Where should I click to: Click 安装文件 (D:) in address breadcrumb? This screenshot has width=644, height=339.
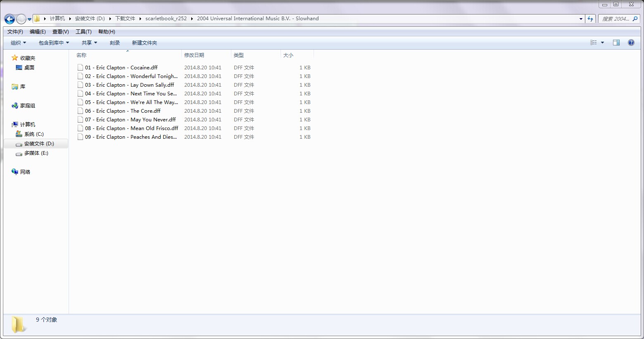(x=90, y=19)
